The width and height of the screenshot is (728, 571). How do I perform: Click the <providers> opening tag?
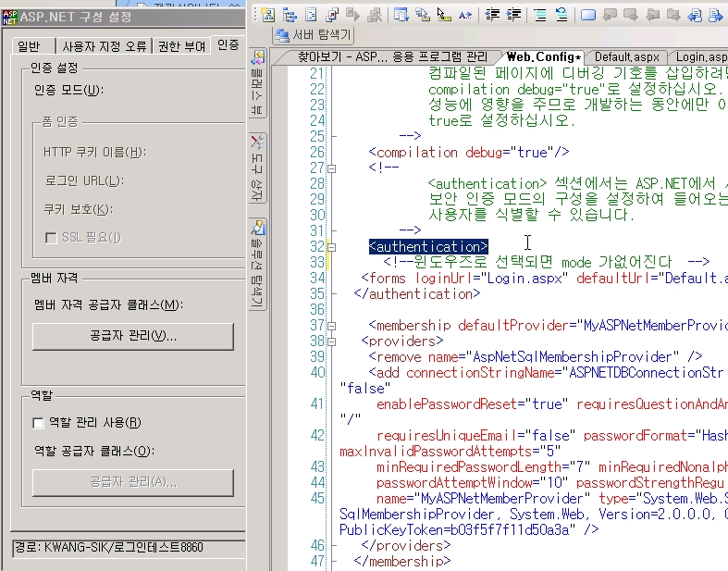pyautogui.click(x=402, y=341)
